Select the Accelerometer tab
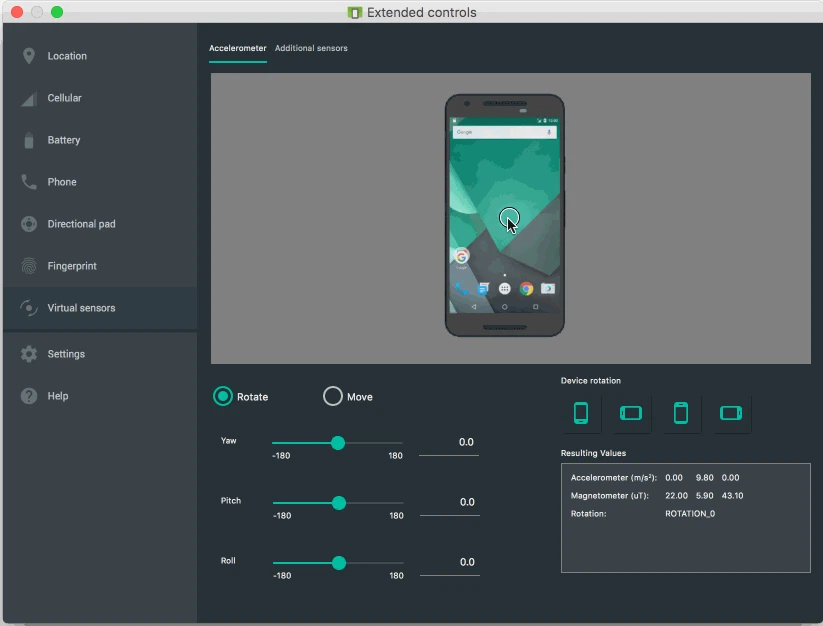The height and width of the screenshot is (626, 823). click(x=237, y=47)
